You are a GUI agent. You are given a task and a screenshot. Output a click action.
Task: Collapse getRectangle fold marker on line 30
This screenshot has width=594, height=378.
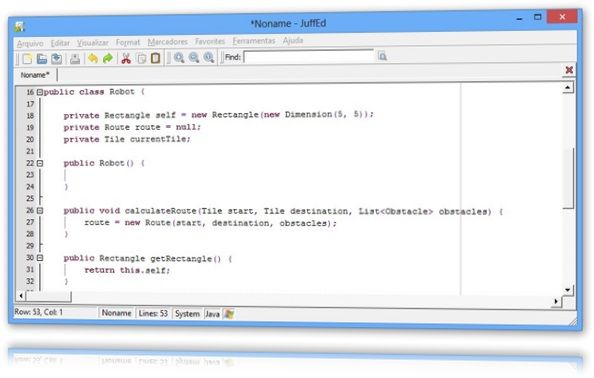point(40,258)
